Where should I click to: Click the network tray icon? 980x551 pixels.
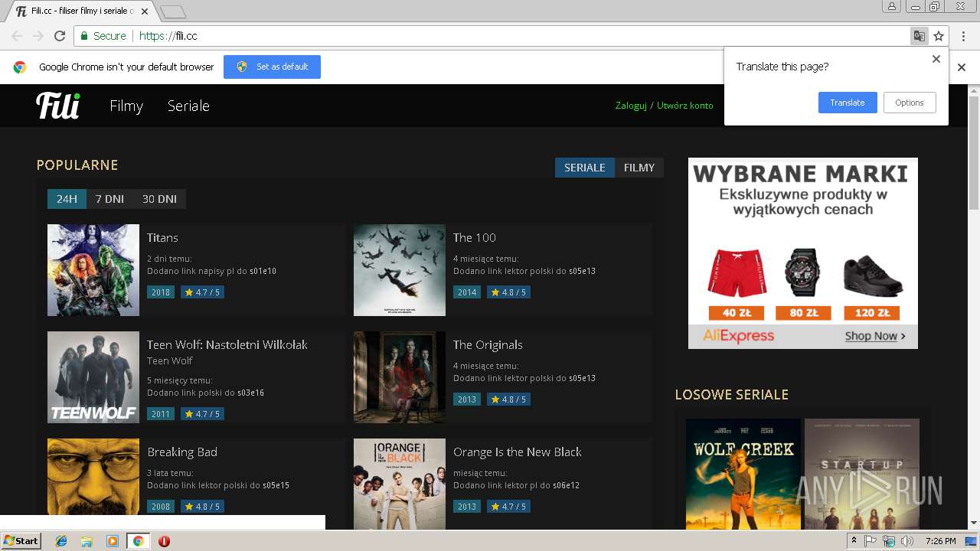tap(889, 541)
